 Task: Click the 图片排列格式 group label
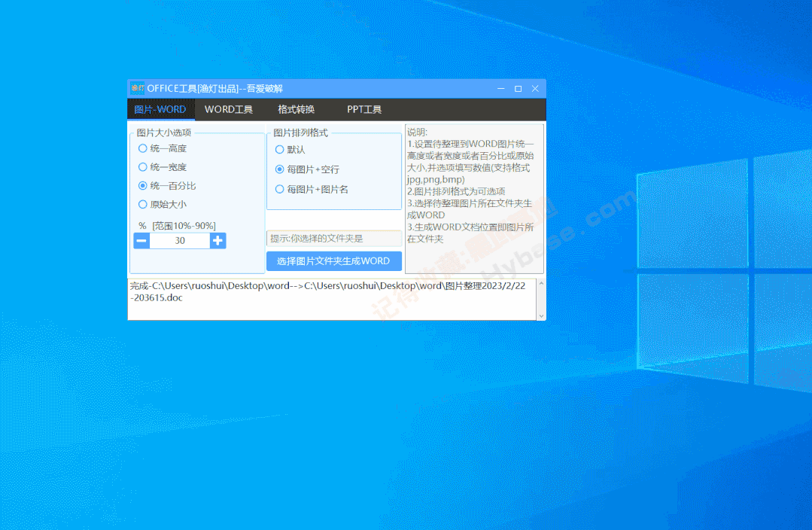[300, 133]
